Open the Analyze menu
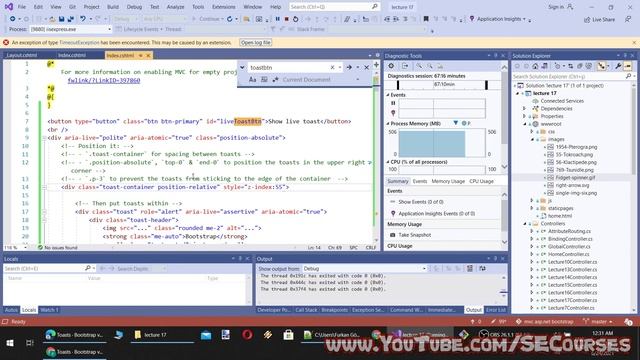 pyautogui.click(x=176, y=7)
